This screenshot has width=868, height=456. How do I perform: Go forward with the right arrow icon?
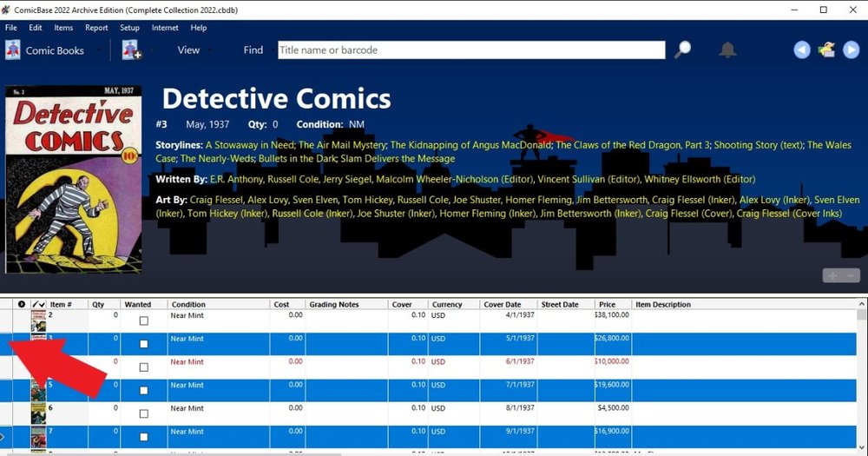tap(852, 50)
